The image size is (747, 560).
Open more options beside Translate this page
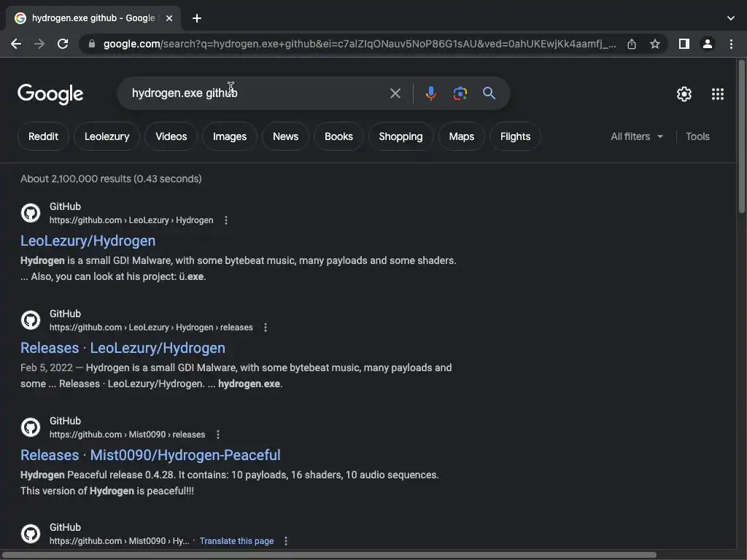pos(285,541)
